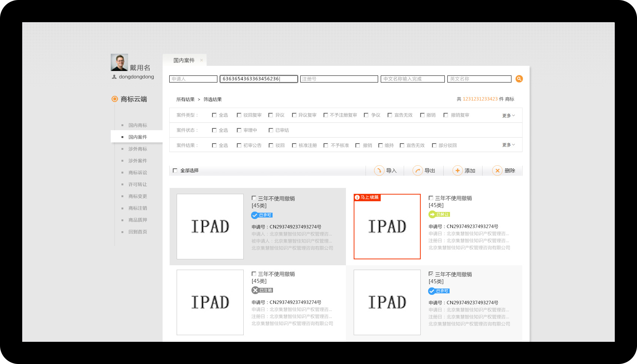
Task: Click the orange 商标云端 circle icon
Action: [115, 99]
